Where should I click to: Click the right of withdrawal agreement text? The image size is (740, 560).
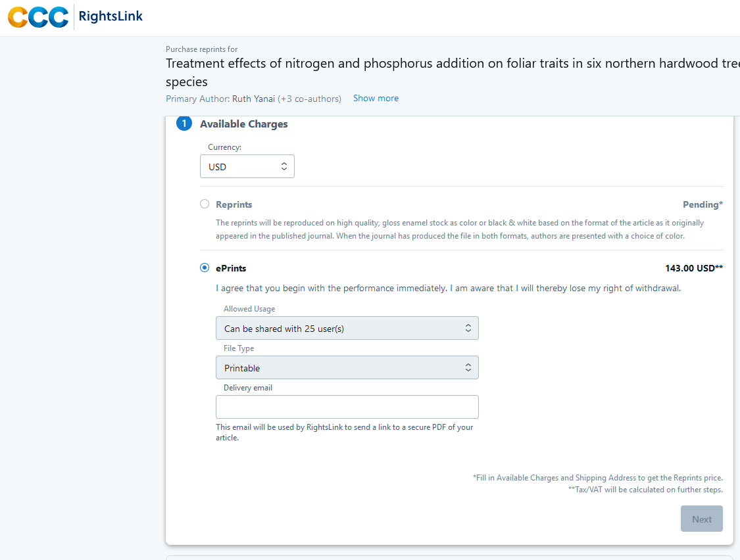(448, 288)
